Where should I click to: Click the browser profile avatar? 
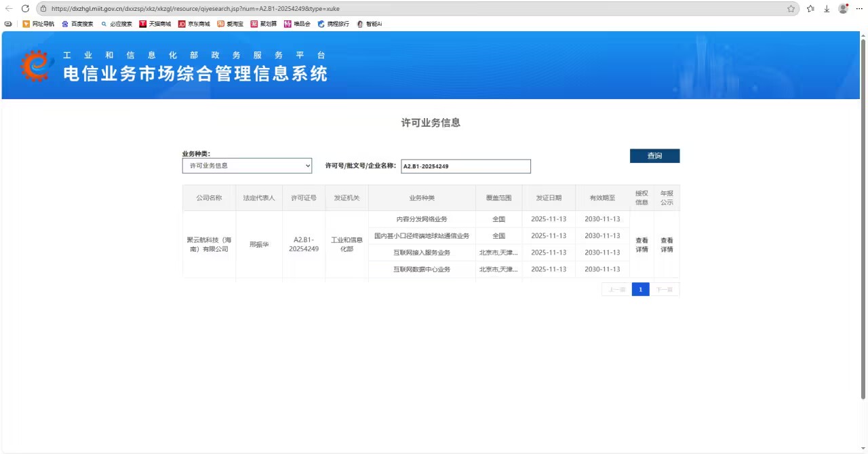click(x=843, y=8)
